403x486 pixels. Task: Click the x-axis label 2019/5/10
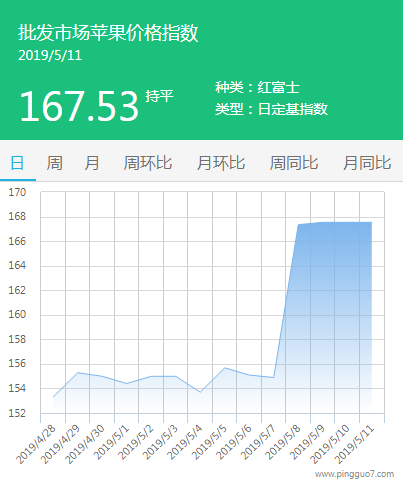coord(330,445)
